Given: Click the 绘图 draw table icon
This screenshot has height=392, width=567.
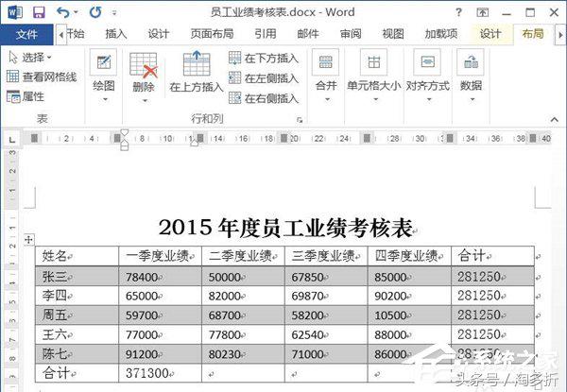Looking at the screenshot, I should click(x=103, y=62).
